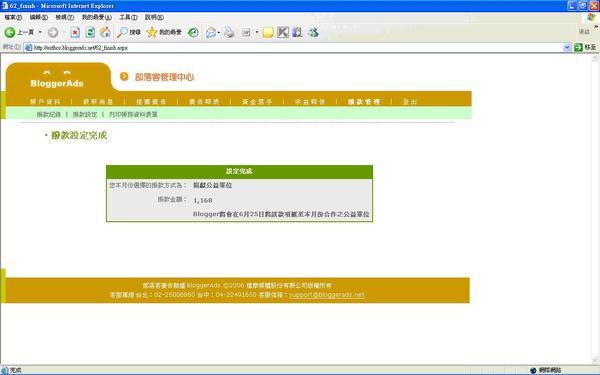Open the 收益報告 nav item
The height and width of the screenshot is (375, 600).
(310, 101)
